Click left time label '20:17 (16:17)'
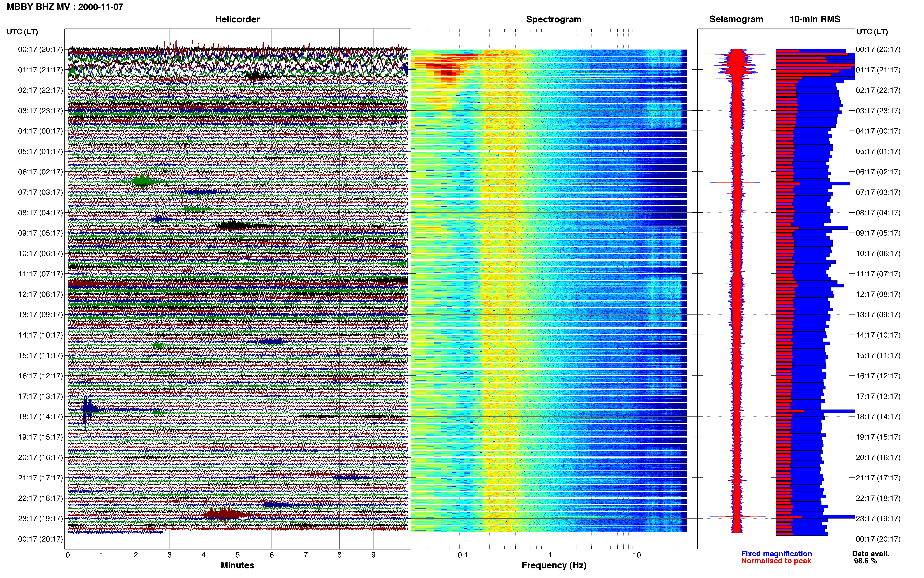This screenshot has height=578, width=924. (40, 457)
